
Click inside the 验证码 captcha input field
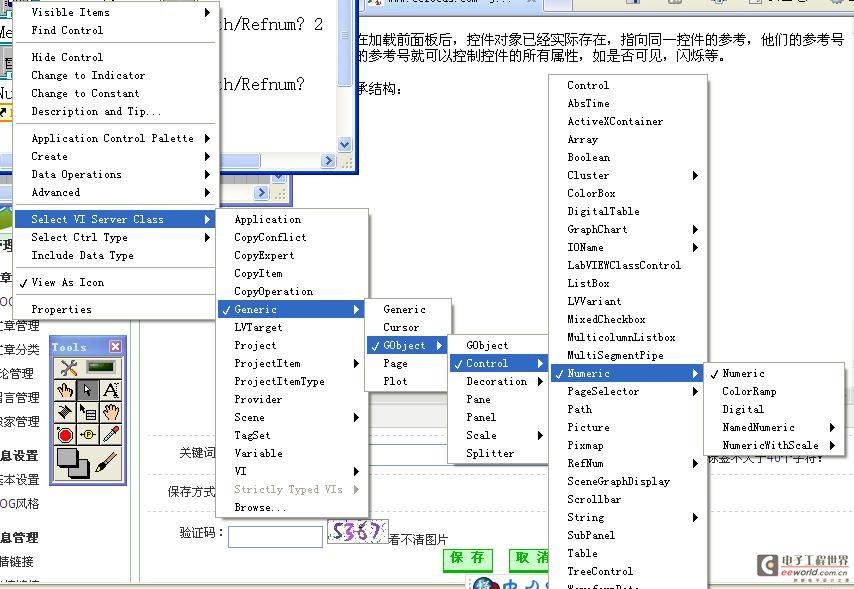(275, 536)
